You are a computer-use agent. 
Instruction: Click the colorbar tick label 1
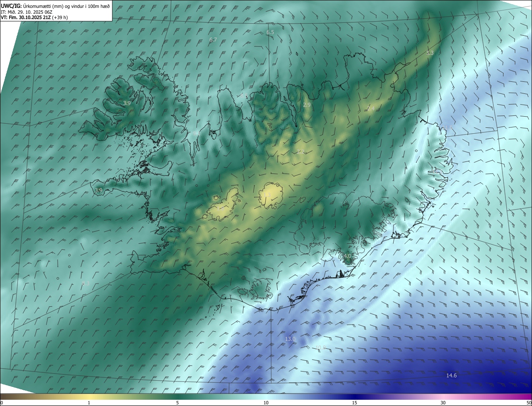click(x=89, y=403)
